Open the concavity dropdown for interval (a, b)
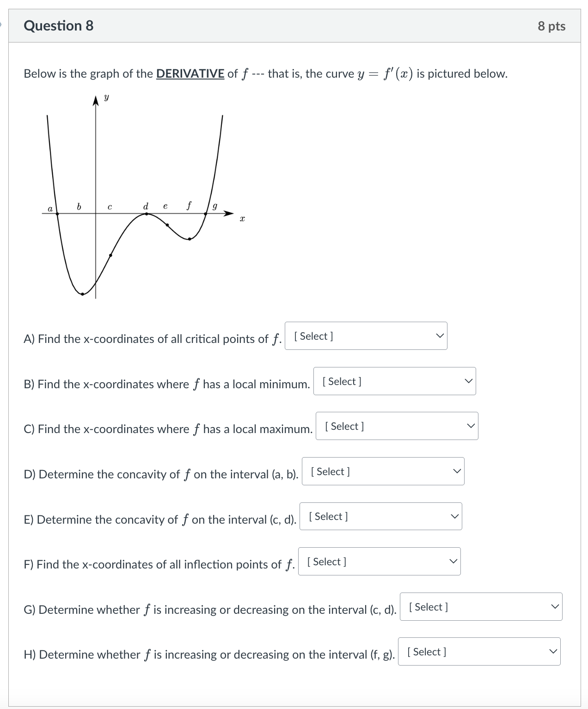 click(x=383, y=471)
